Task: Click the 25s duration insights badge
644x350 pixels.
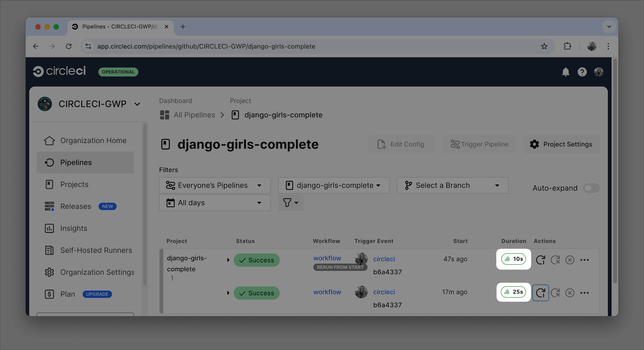Action: tap(513, 292)
